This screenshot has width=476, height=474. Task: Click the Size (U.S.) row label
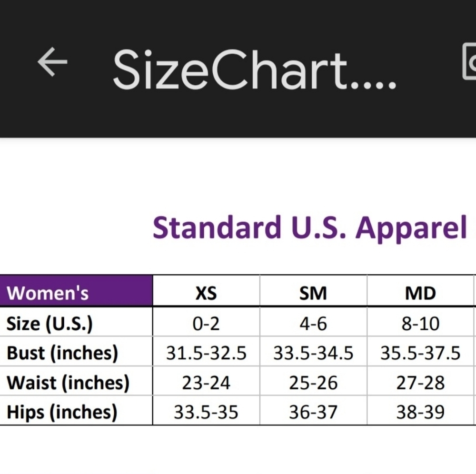click(50, 324)
